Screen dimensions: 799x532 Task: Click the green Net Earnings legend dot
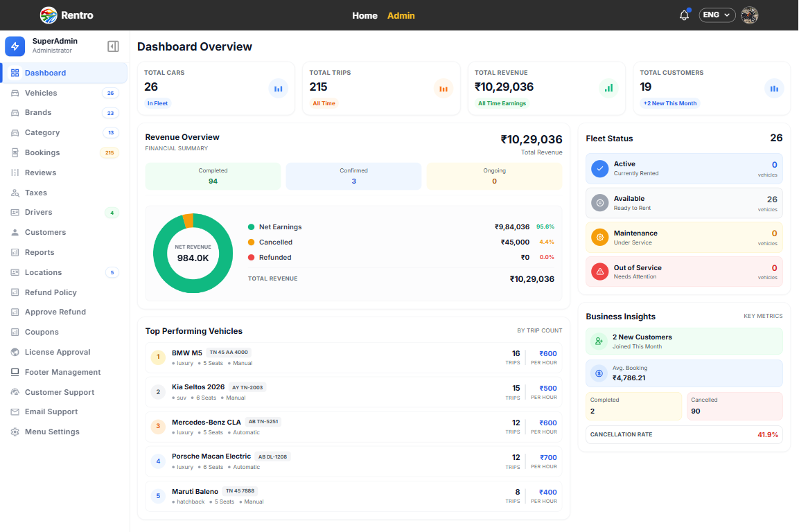point(252,227)
